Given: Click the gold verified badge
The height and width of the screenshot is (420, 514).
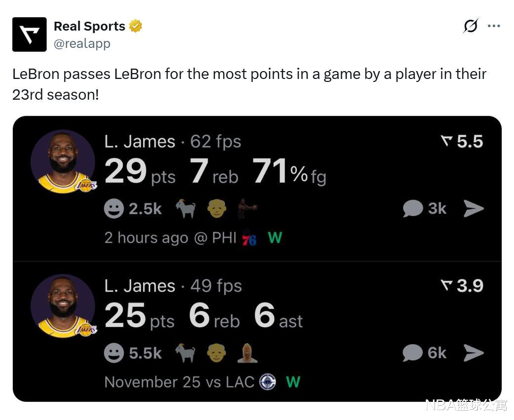Looking at the screenshot, I should click(136, 26).
